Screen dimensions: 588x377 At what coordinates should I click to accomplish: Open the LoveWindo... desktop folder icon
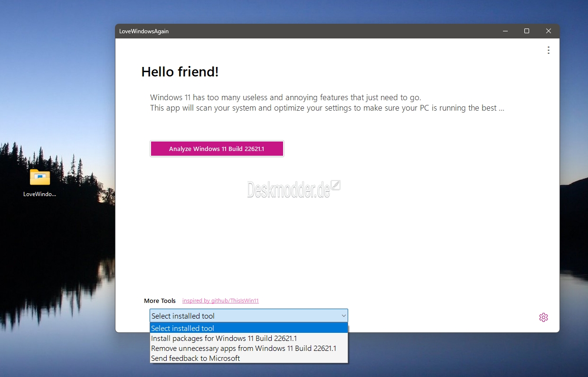pyautogui.click(x=40, y=182)
